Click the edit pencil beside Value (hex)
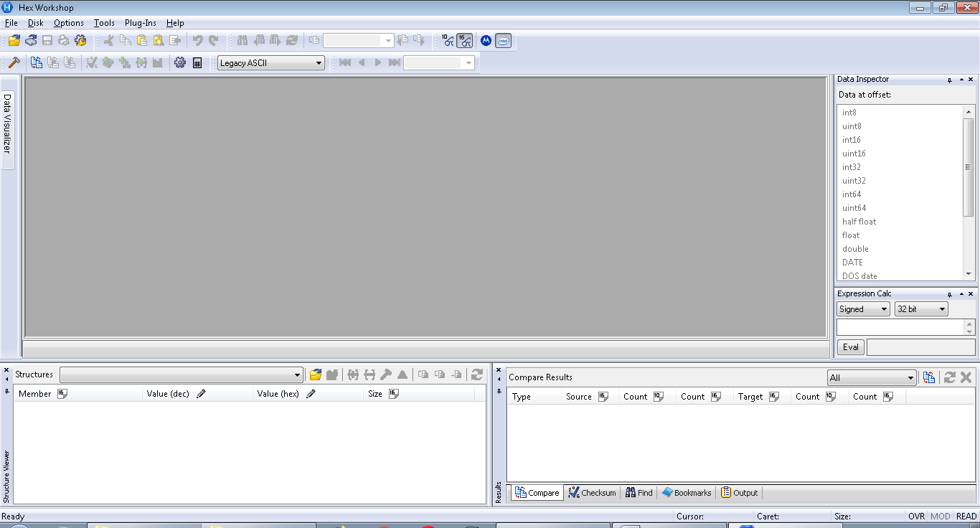This screenshot has height=528, width=980. coord(311,394)
